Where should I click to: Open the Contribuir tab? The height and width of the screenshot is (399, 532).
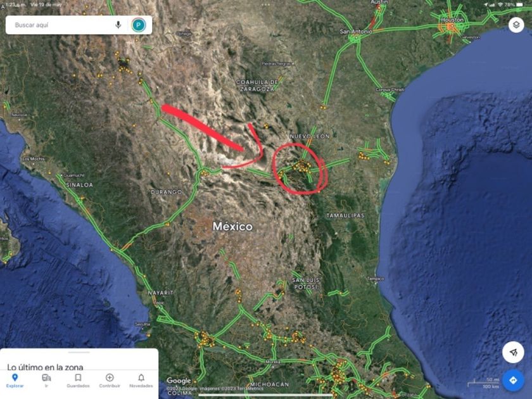point(110,381)
